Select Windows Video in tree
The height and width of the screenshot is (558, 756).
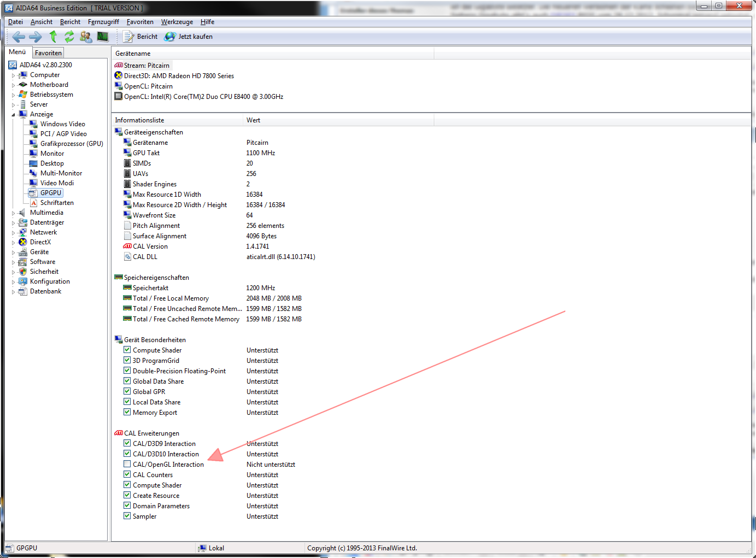click(63, 124)
